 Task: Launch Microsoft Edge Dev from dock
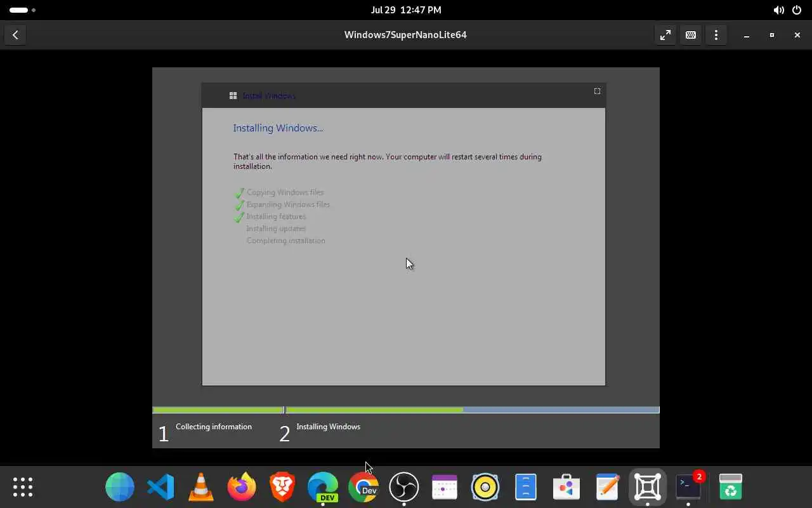(x=323, y=487)
